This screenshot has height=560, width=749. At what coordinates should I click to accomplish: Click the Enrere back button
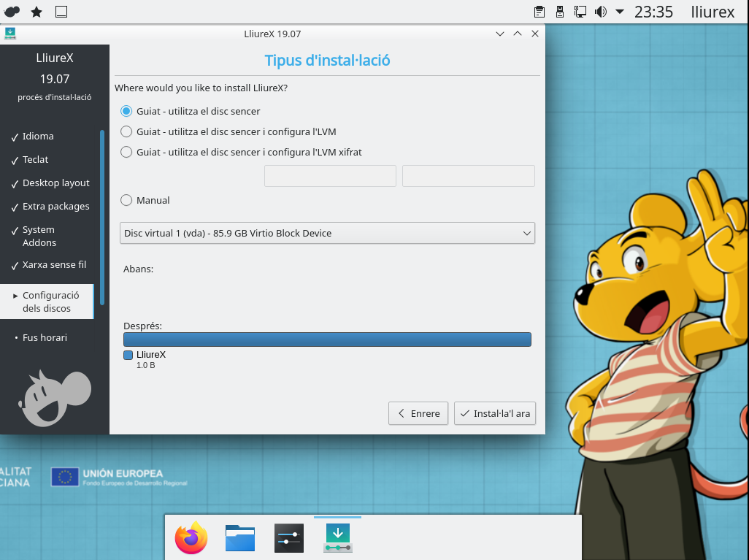(x=418, y=413)
